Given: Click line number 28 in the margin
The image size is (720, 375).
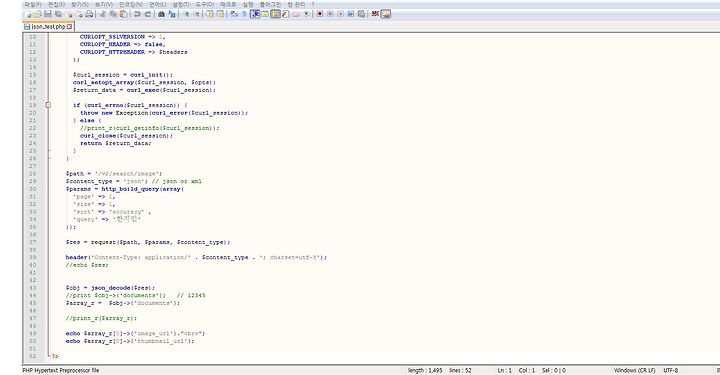Looking at the screenshot, I should [x=32, y=174].
